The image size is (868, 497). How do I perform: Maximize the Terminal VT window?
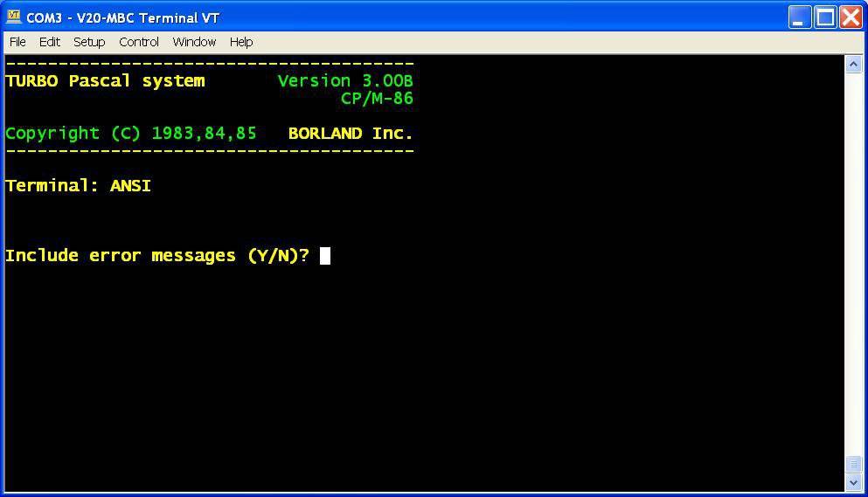(x=825, y=17)
